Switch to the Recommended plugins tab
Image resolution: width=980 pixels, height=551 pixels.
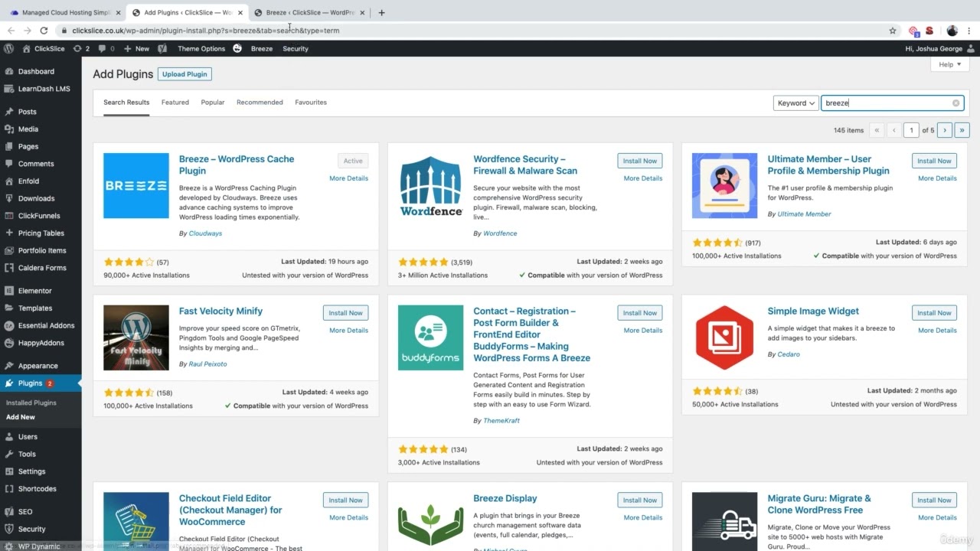[260, 102]
